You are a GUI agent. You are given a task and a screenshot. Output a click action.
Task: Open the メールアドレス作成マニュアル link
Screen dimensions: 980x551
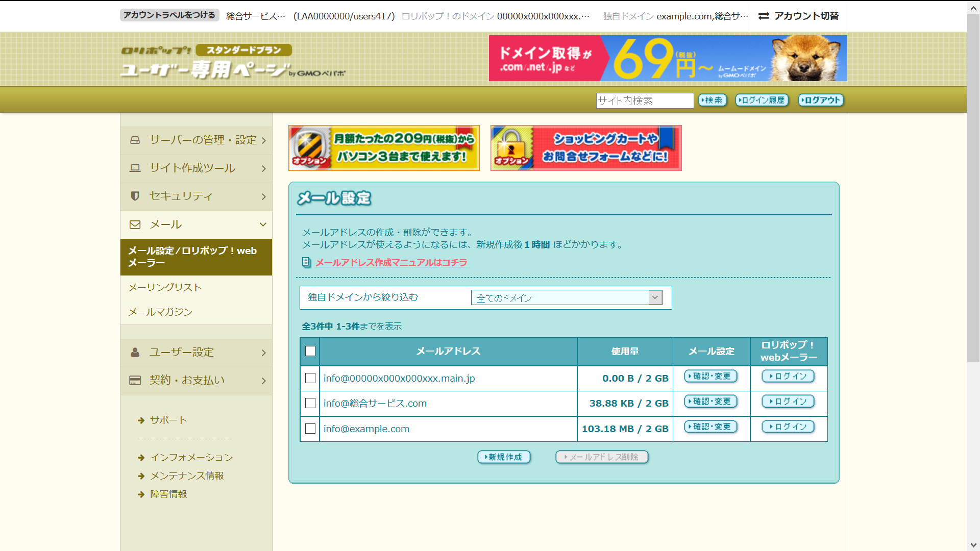pyautogui.click(x=391, y=262)
